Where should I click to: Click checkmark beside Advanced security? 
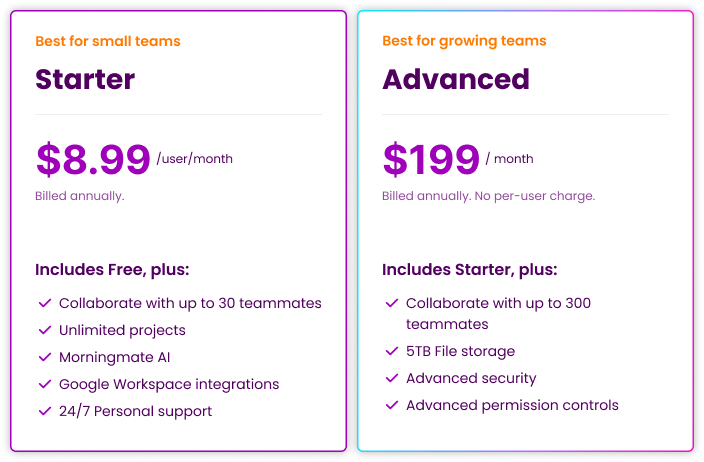pos(391,379)
